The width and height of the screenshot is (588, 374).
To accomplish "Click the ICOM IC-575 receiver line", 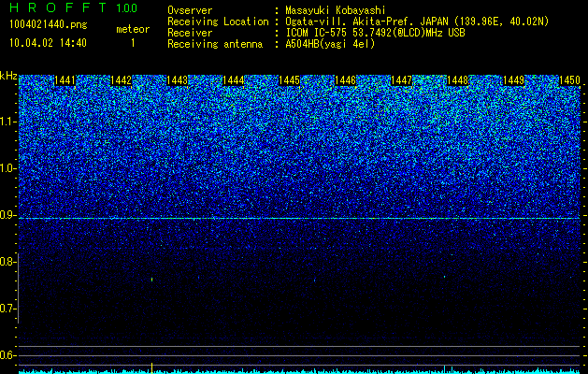I will [x=375, y=33].
